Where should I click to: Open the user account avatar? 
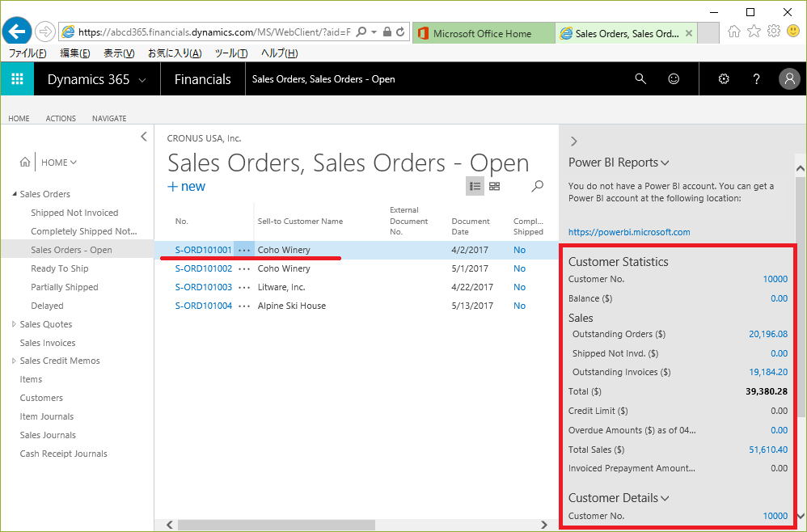point(789,78)
